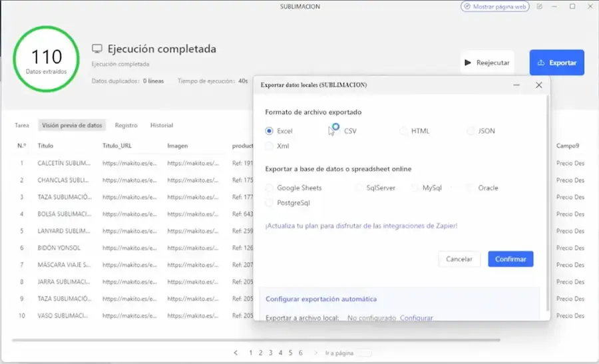Click the N.º column header
Viewport: 599px width, 364px height.
click(x=22, y=146)
